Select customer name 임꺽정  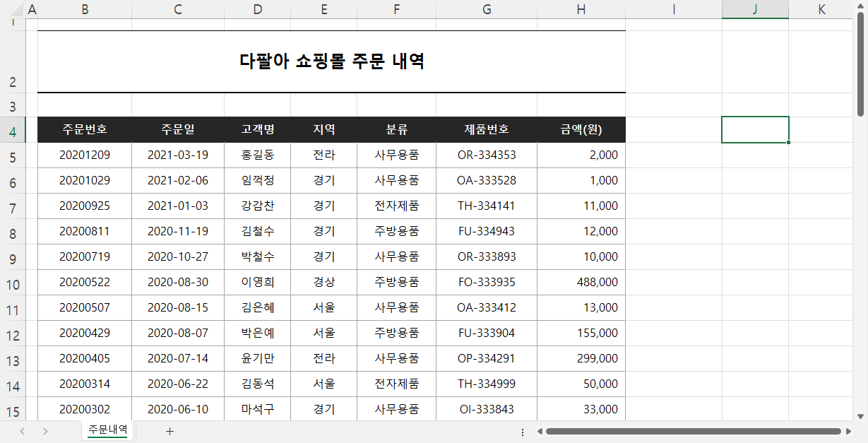tap(258, 181)
